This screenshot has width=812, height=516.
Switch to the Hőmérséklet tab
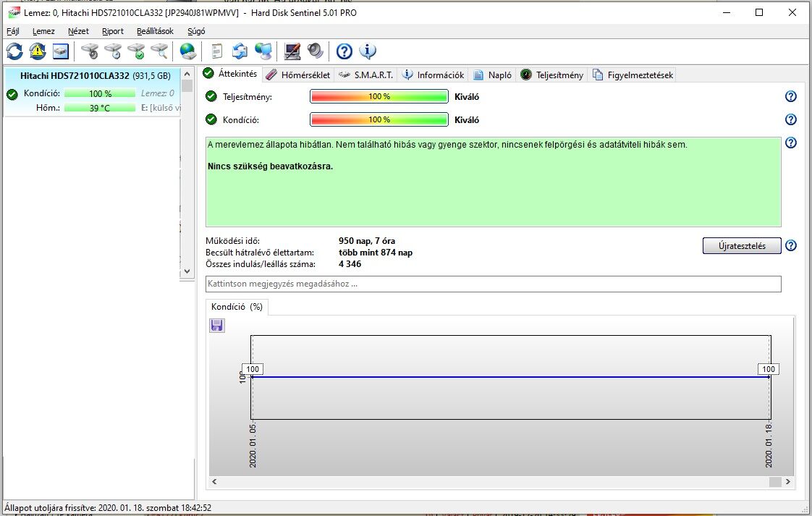[x=298, y=75]
